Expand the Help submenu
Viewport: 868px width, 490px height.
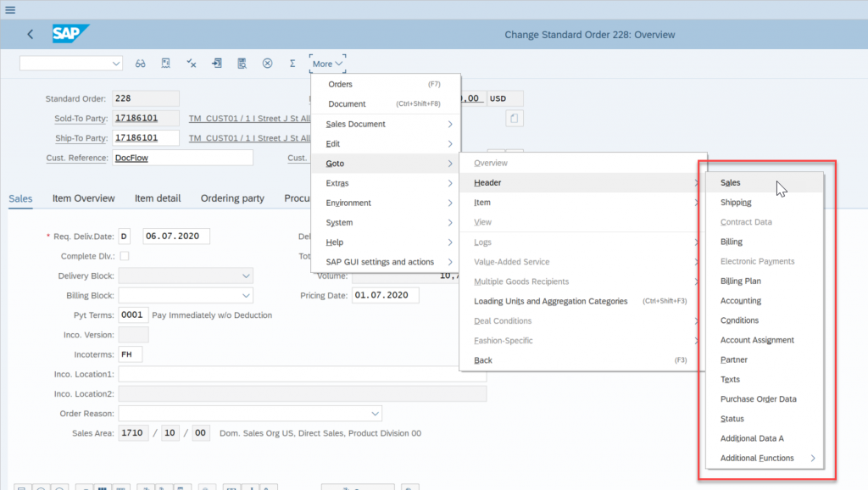386,242
